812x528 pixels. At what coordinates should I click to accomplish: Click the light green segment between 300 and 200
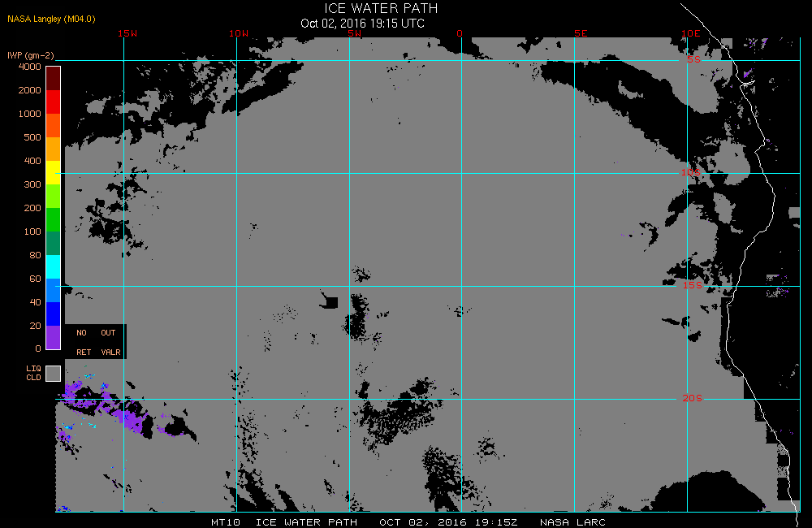(54, 196)
